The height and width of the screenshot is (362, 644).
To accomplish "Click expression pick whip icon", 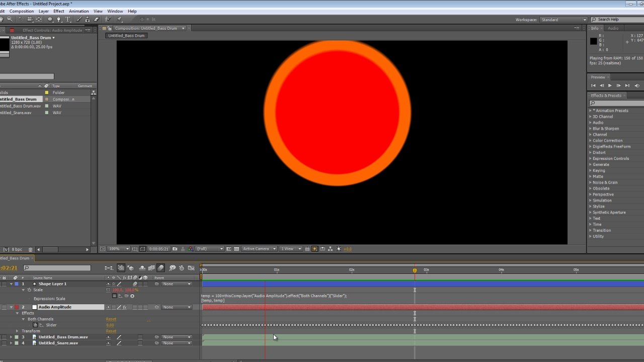I will pyautogui.click(x=126, y=296).
